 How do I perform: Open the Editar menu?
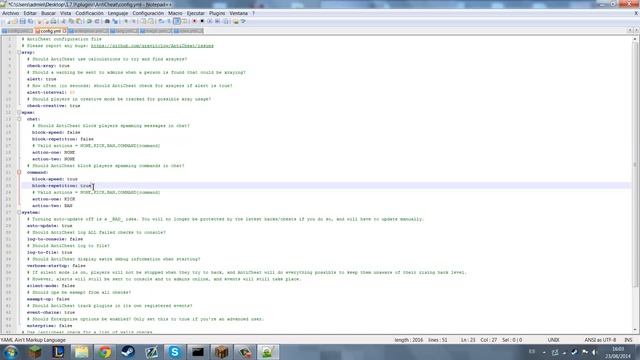click(30, 13)
